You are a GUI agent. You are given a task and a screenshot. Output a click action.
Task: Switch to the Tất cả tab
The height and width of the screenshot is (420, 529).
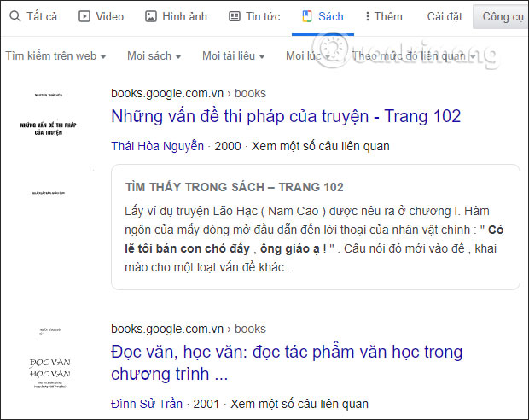(x=42, y=16)
